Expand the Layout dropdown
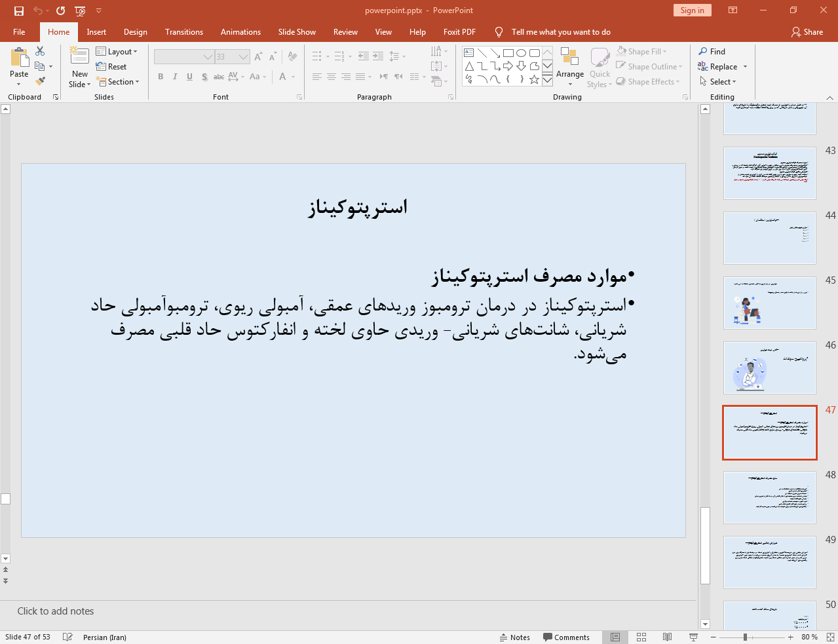 [x=117, y=51]
